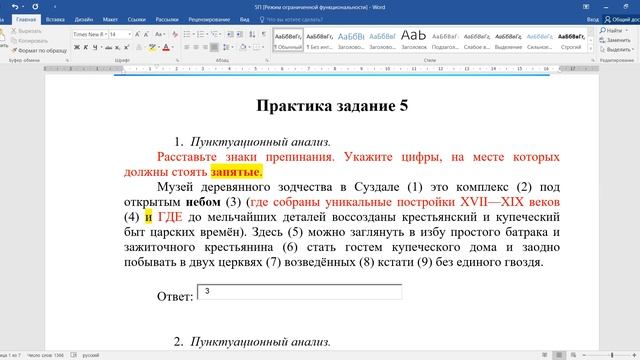Redo or repeat the last action
The width and height of the screenshot is (640, 360).
35,7
